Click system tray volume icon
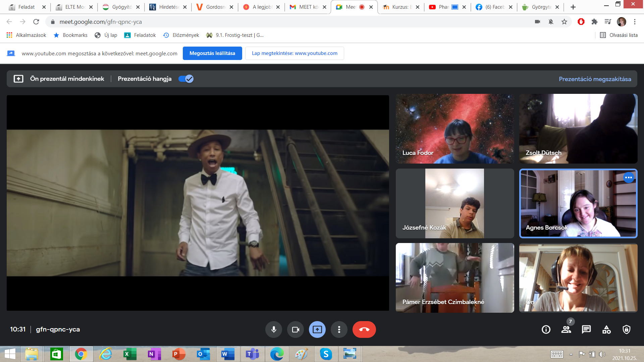 tap(602, 354)
